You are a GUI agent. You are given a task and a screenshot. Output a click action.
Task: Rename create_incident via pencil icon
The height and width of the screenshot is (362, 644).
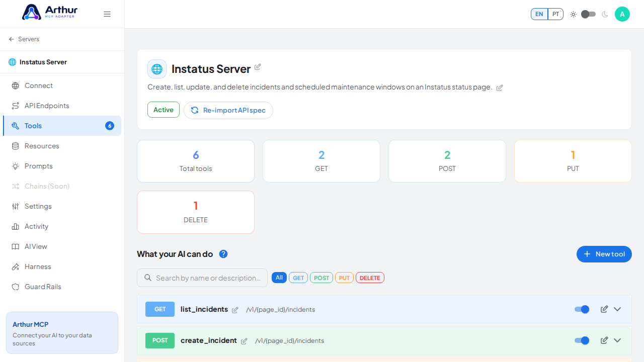pyautogui.click(x=244, y=341)
